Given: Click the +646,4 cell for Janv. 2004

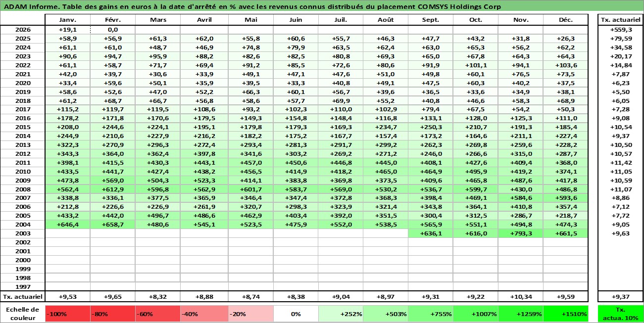Looking at the screenshot, I should [x=67, y=225].
